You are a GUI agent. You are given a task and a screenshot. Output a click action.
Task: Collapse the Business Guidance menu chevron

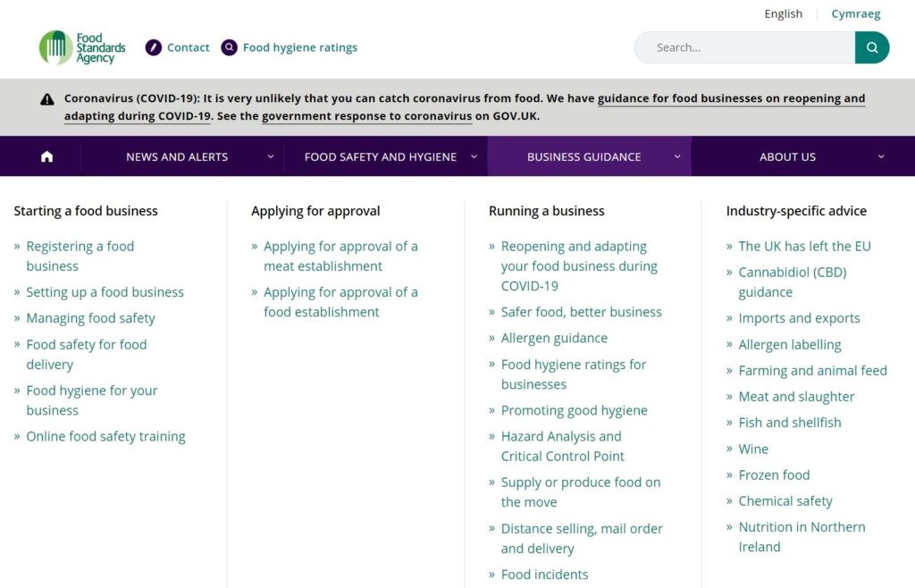coord(677,156)
